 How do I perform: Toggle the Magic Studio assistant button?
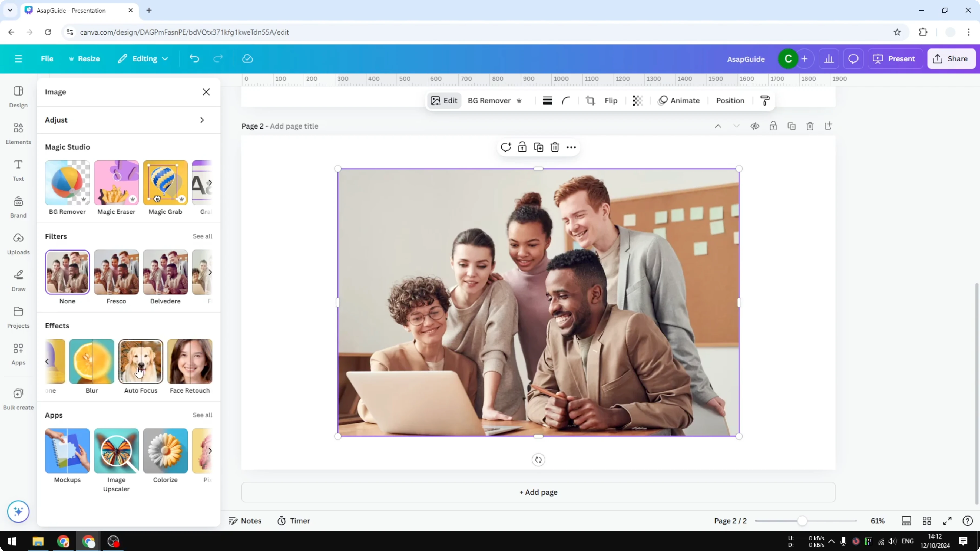click(x=18, y=512)
